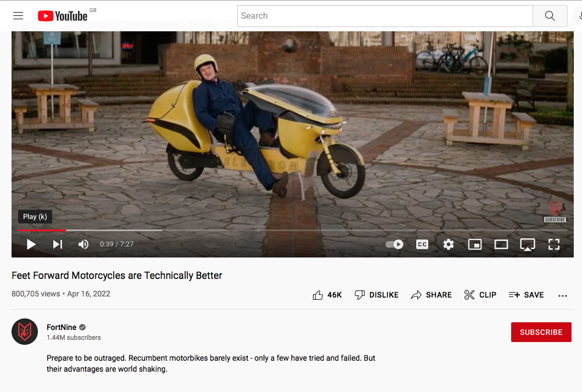The width and height of the screenshot is (582, 392).
Task: Click the FortNine subscribe watermark in video
Action: pos(555,211)
